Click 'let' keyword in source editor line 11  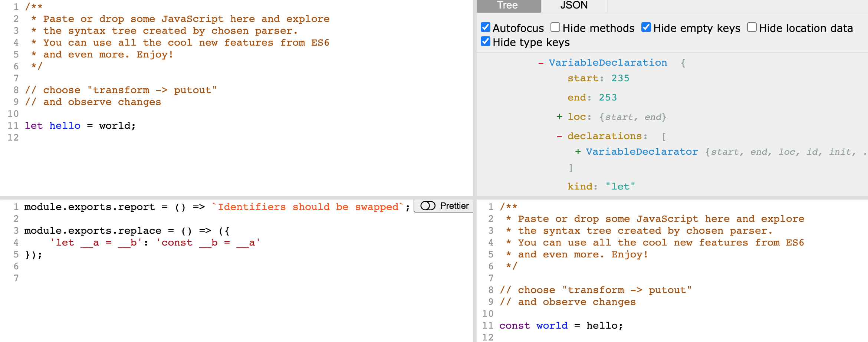34,126
